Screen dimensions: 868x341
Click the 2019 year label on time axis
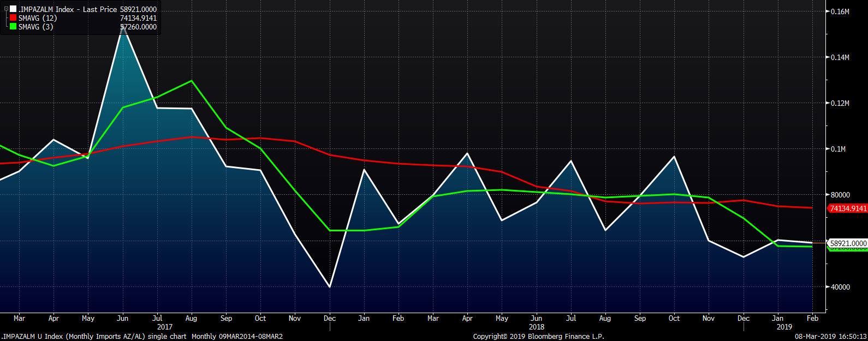pos(784,327)
